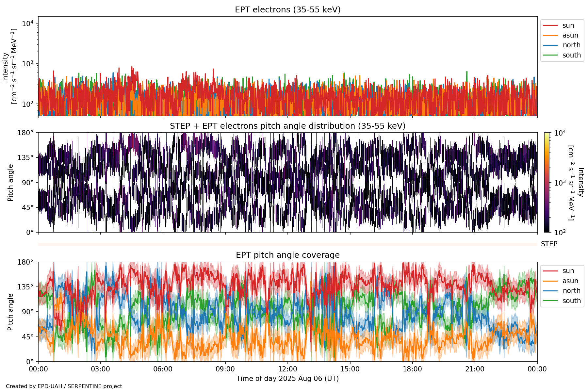Image resolution: width=588 pixels, height=392 pixels.
Task: Click south label in the top legend
Action: 571,55
